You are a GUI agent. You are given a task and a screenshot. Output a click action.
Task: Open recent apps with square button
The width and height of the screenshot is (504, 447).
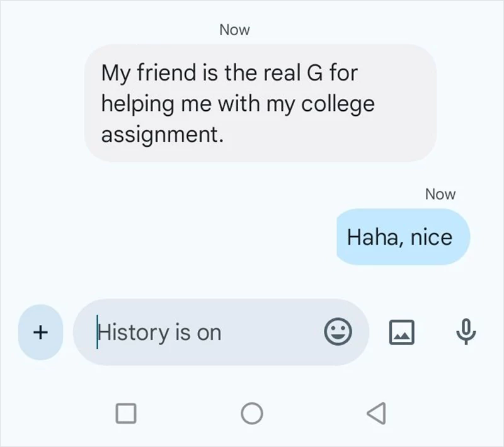(x=126, y=412)
